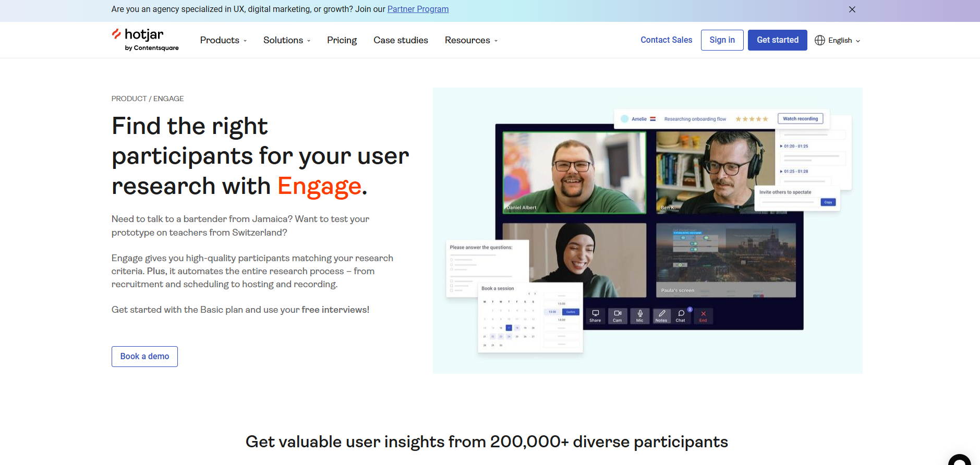Go to the Pricing page
The width and height of the screenshot is (980, 465).
coord(342,40)
